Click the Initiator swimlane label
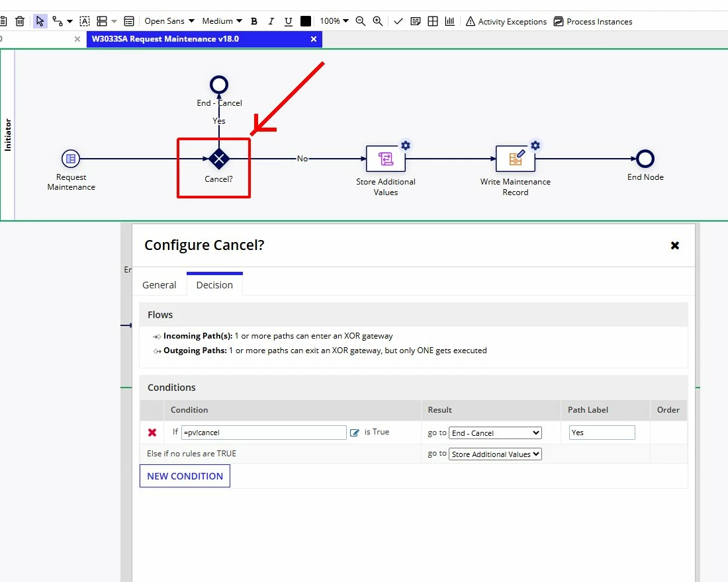Screen dimensions: 728x582 tap(7, 135)
